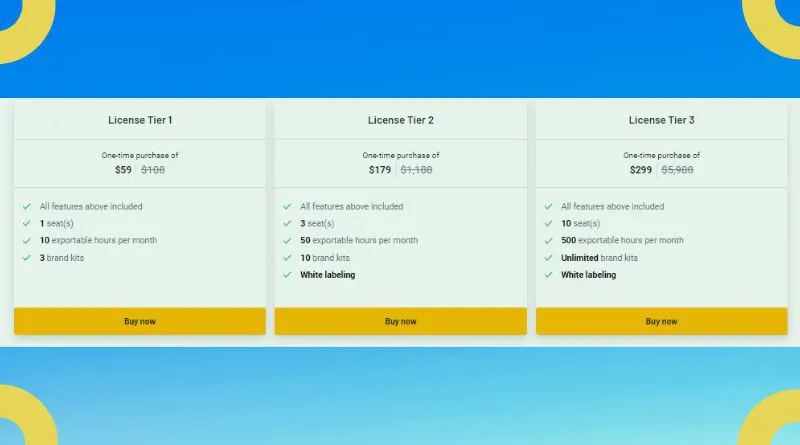The image size is (800, 445).
Task: Click the checkmark beside 50 exportable hours
Action: click(x=288, y=241)
